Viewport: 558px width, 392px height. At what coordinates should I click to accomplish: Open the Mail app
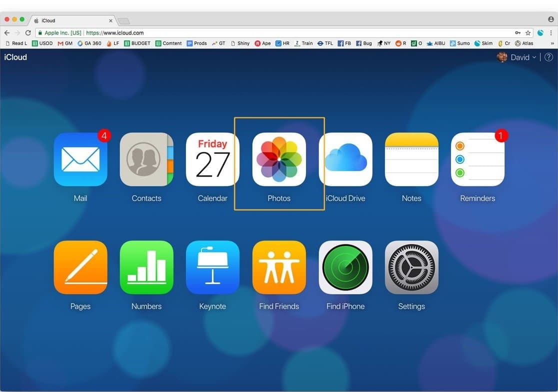pyautogui.click(x=80, y=159)
